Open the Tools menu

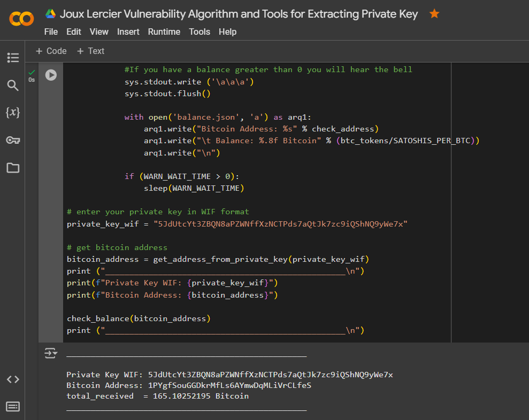pyautogui.click(x=200, y=32)
